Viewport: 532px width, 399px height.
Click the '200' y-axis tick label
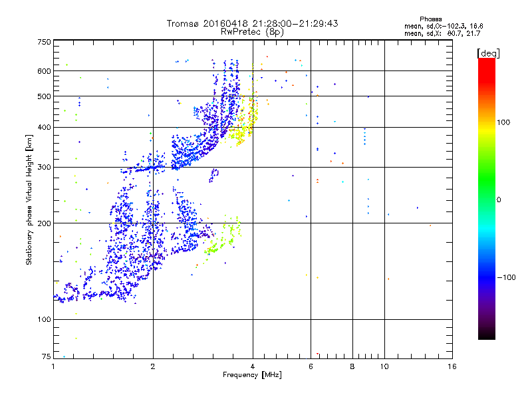pyautogui.click(x=44, y=223)
